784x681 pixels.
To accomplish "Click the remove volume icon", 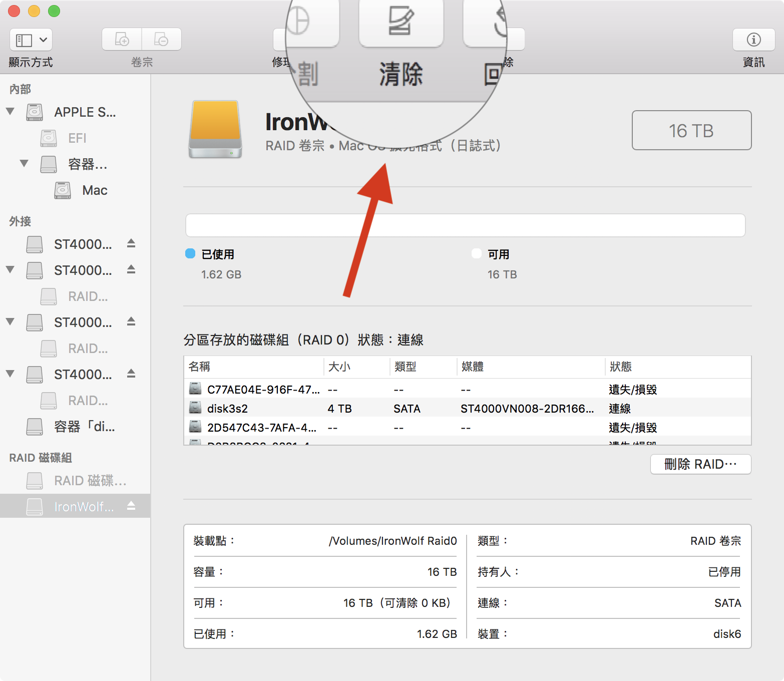I will 161,40.
